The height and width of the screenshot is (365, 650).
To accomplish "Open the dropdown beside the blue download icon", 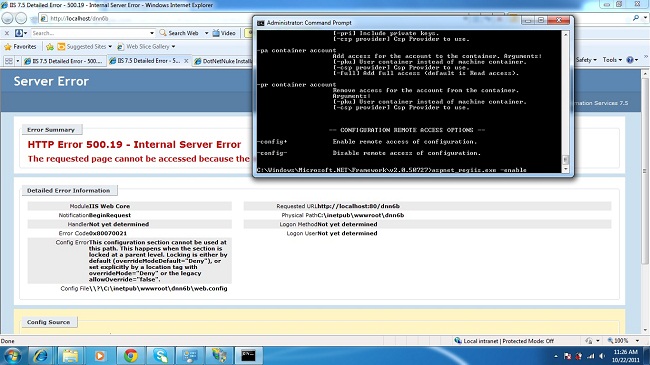I will click(x=25, y=33).
